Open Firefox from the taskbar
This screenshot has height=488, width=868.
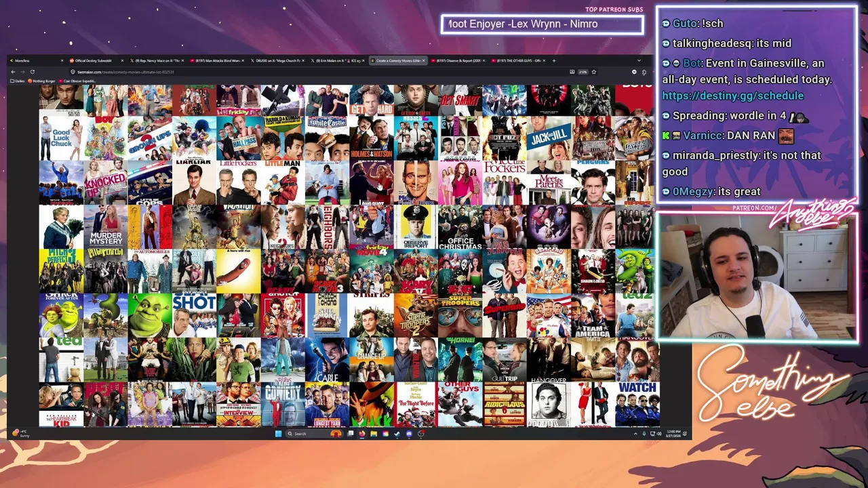tap(361, 434)
